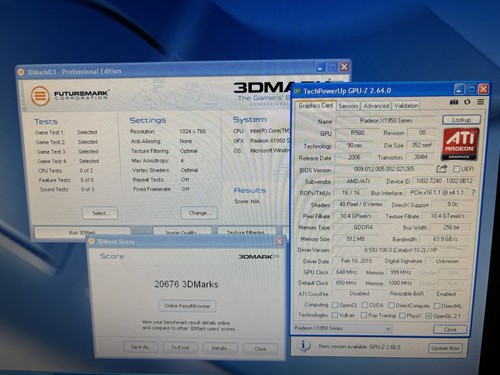Click the ATI Radeon logo

point(460,144)
